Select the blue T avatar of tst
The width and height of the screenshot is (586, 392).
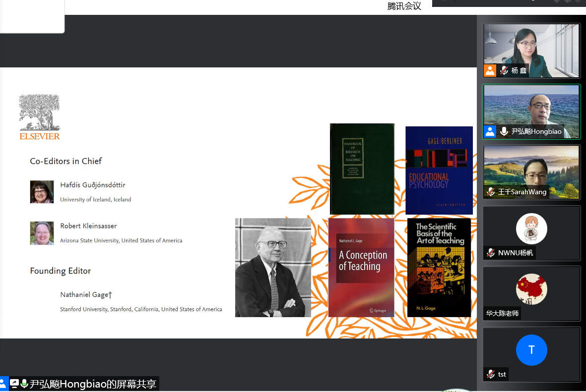[x=531, y=350]
